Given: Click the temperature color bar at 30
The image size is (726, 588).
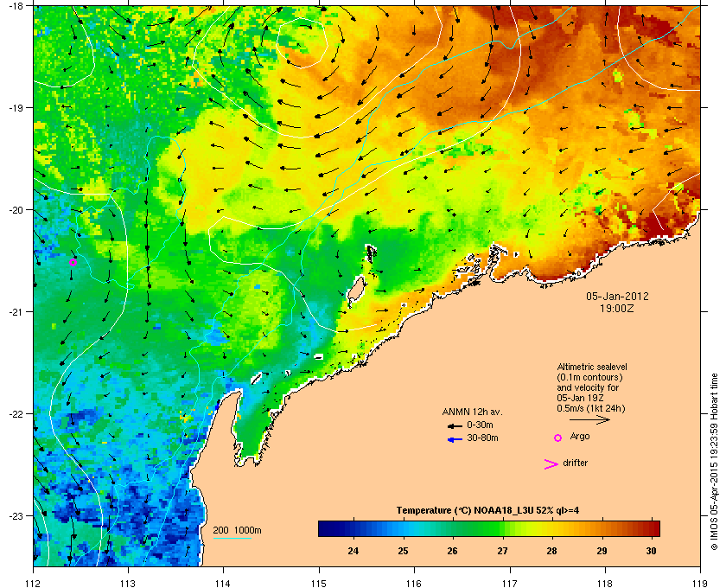Looking at the screenshot, I should tap(652, 528).
